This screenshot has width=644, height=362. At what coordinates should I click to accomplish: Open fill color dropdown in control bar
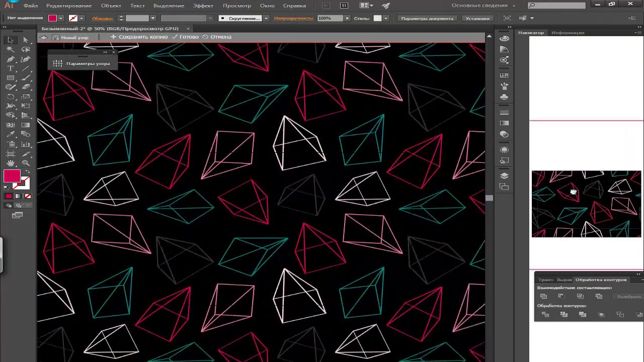(60, 18)
